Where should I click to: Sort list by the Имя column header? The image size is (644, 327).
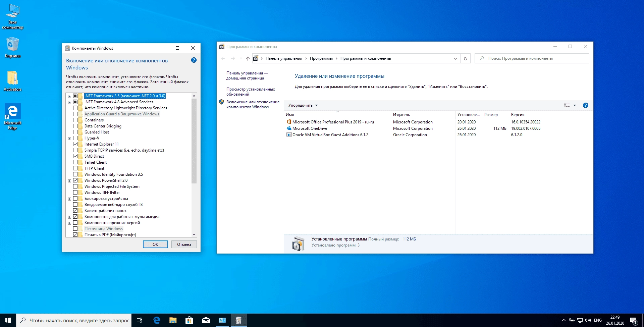pyautogui.click(x=337, y=115)
